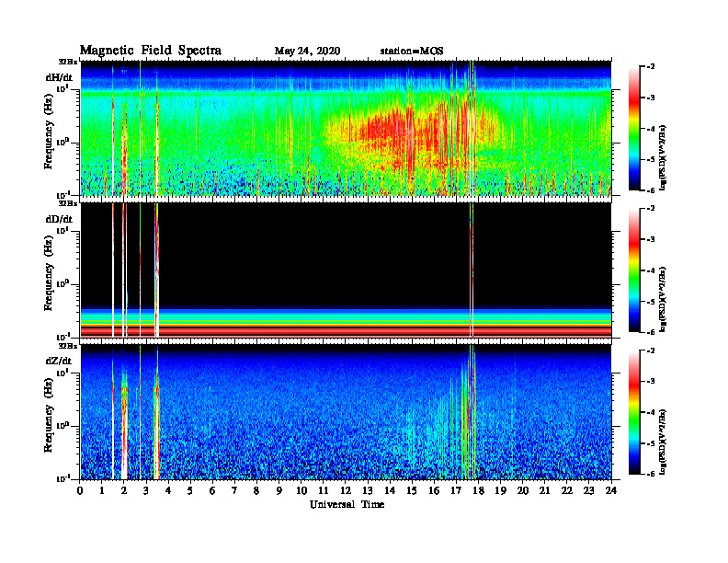The image size is (728, 563).
Task: Click the '21' hour tick on Universal Time axis
Action: (544, 490)
